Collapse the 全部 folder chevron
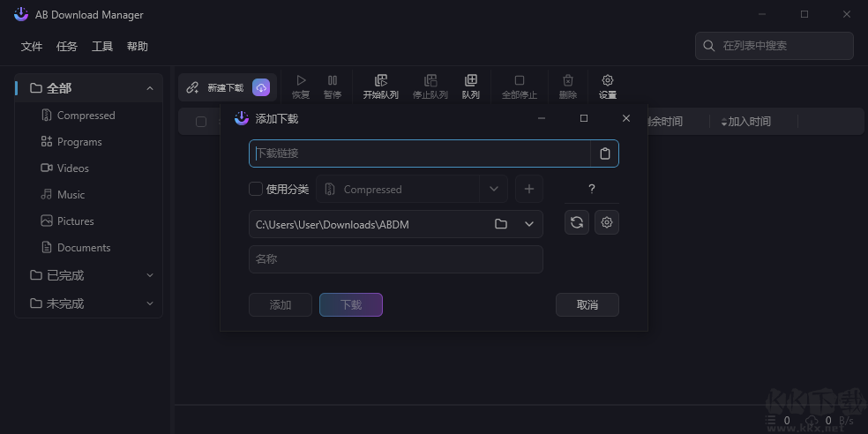The image size is (868, 434). (x=149, y=88)
